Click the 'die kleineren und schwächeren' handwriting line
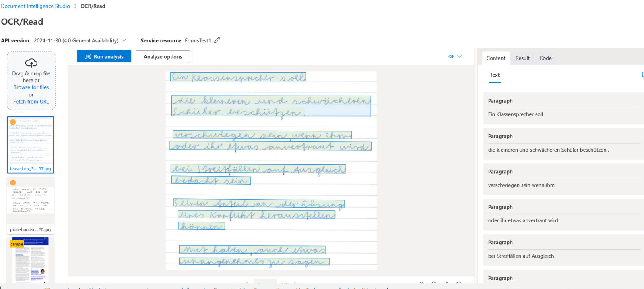This screenshot has width=644, height=289. click(x=271, y=100)
